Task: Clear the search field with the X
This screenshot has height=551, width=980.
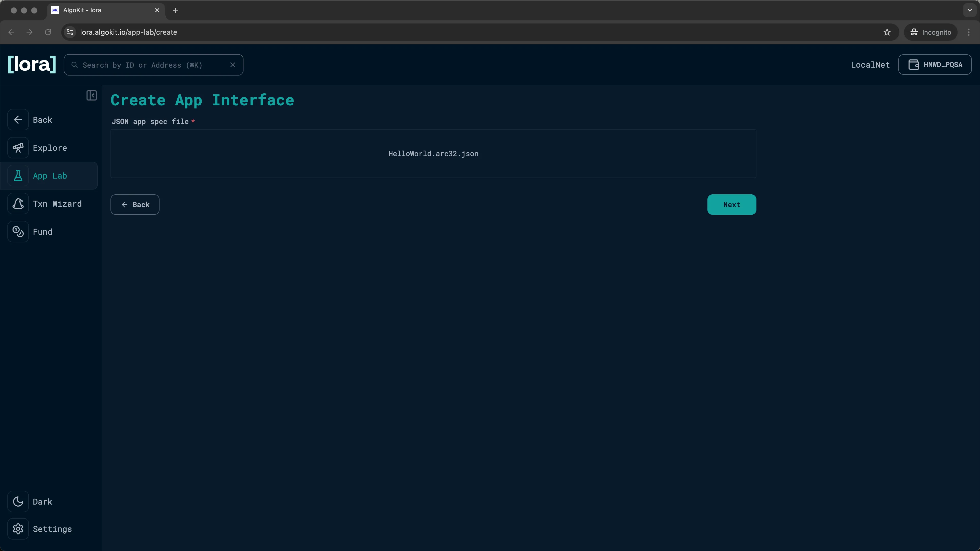Action: (x=233, y=65)
